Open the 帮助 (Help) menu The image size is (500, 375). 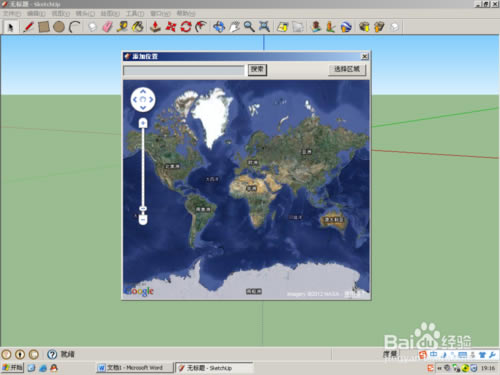click(186, 14)
